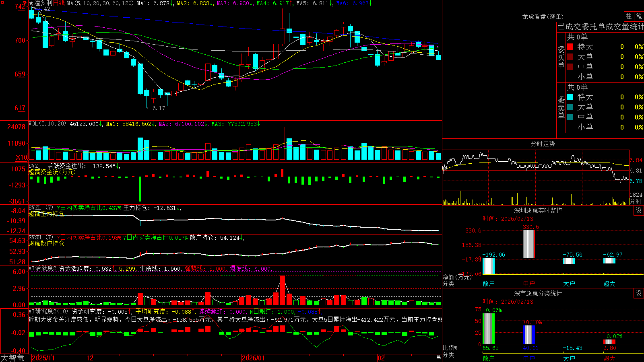This screenshot has width=644, height=362.
Task: Click the 7.42 high price label
Action: coord(44,9)
